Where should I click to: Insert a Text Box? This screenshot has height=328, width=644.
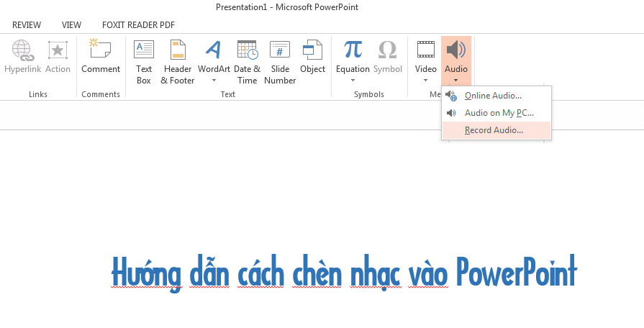[x=144, y=62]
